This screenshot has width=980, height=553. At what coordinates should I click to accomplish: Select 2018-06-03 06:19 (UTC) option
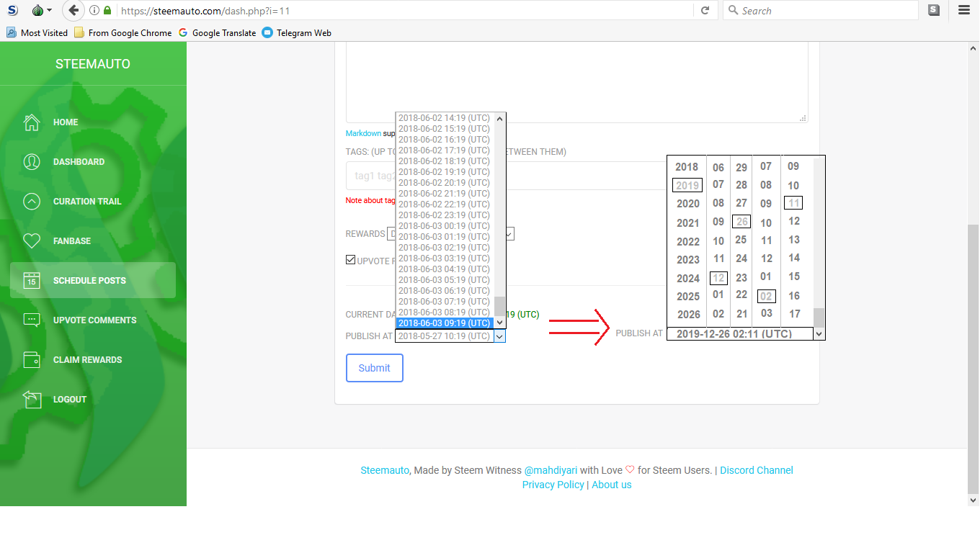(x=445, y=291)
